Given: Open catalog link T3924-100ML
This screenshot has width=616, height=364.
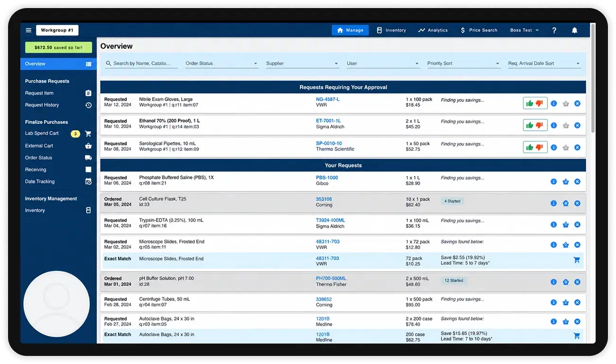Looking at the screenshot, I should [331, 220].
